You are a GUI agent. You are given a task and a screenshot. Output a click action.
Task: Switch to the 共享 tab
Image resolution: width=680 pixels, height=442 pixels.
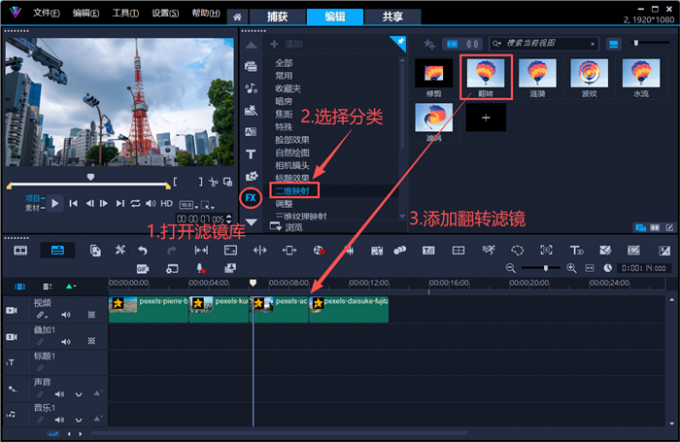point(392,17)
